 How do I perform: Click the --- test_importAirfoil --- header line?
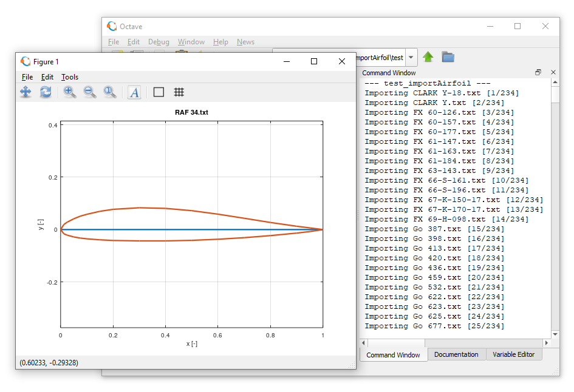point(427,83)
